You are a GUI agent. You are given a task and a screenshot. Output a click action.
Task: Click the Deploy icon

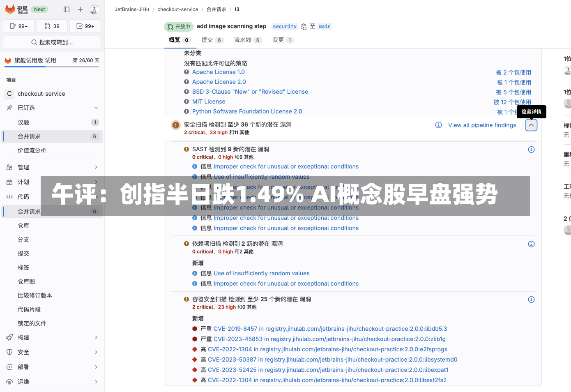coord(9,367)
